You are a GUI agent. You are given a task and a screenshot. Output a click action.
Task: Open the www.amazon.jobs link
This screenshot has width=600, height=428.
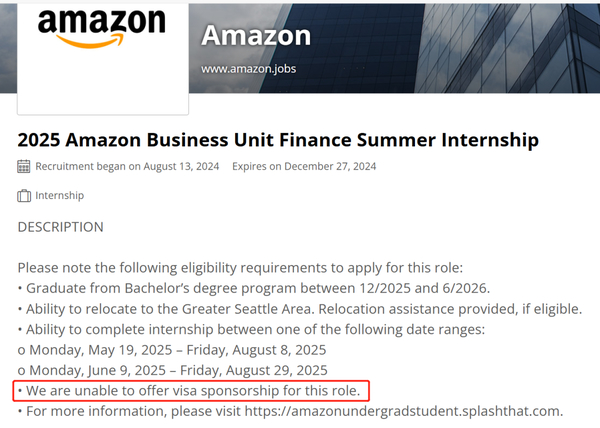(x=249, y=69)
